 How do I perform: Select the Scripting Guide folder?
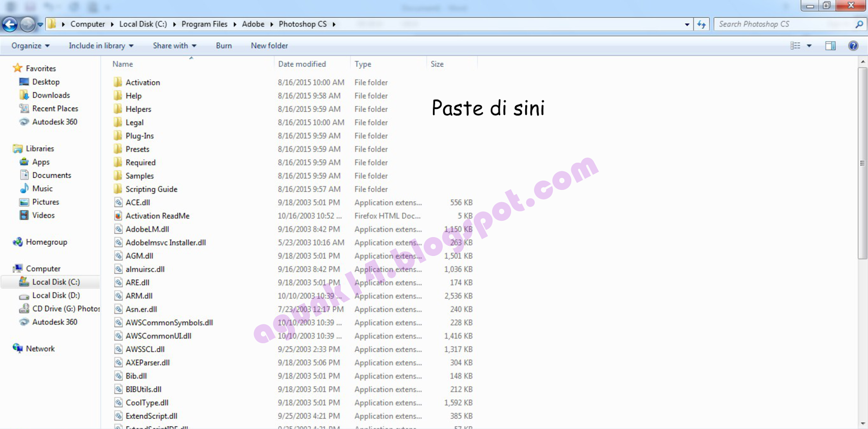pyautogui.click(x=151, y=189)
